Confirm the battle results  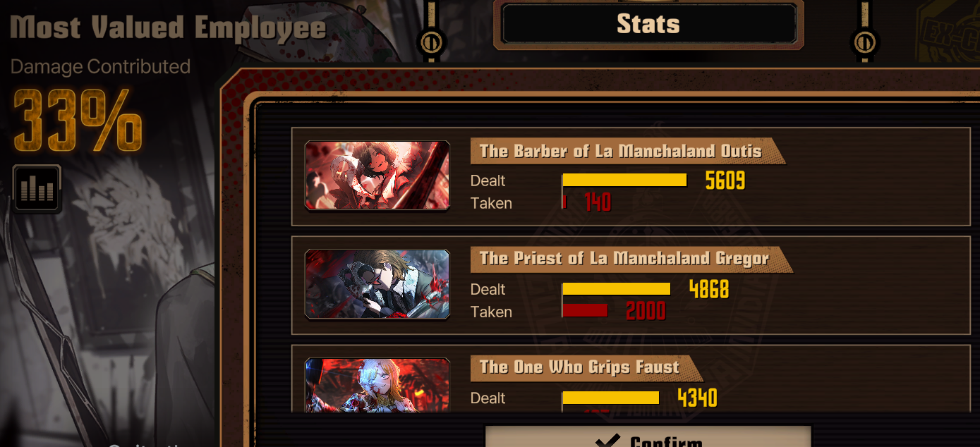[648, 437]
